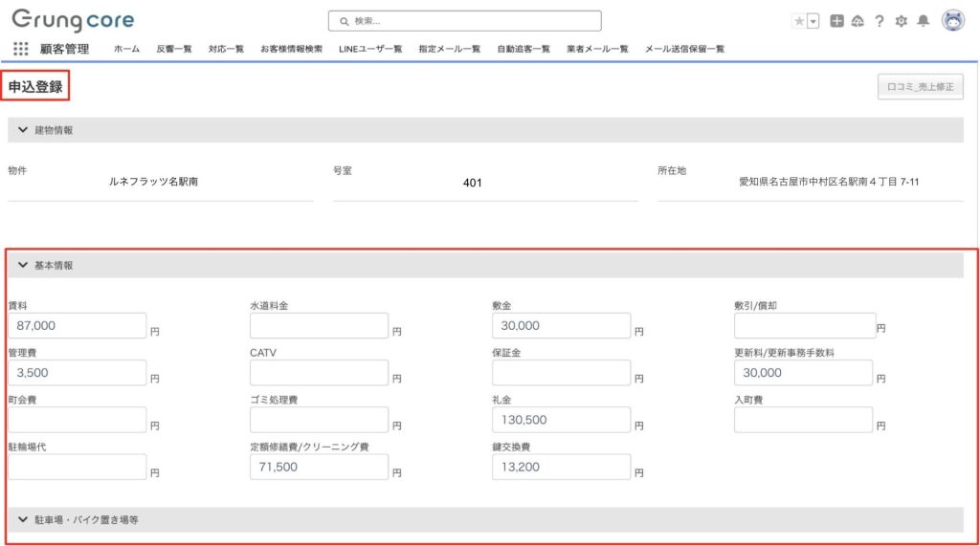The height and width of the screenshot is (546, 980).
Task: Open the help question mark icon
Action: [879, 21]
